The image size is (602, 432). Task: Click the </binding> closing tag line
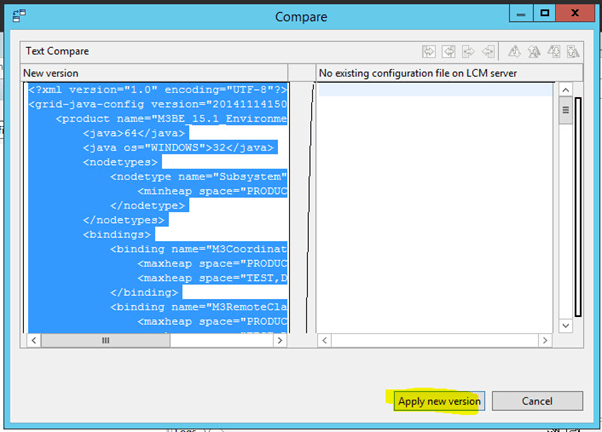tap(144, 293)
